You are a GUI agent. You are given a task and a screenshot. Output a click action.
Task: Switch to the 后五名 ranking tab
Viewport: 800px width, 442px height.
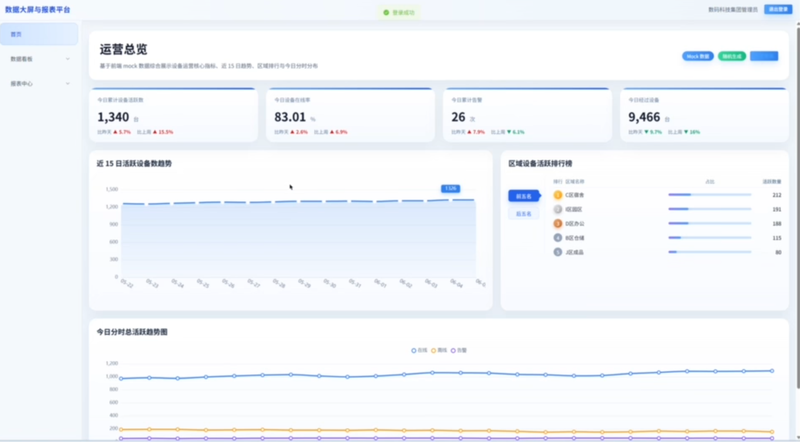523,213
